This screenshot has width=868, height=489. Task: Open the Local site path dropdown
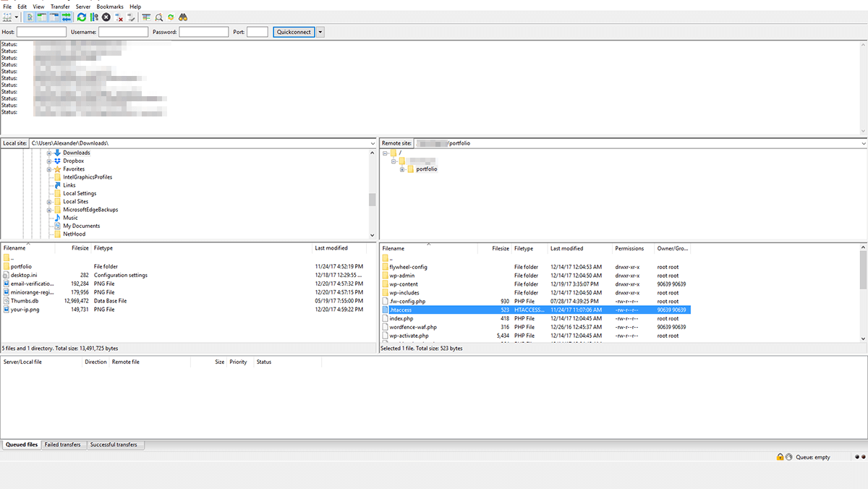373,143
